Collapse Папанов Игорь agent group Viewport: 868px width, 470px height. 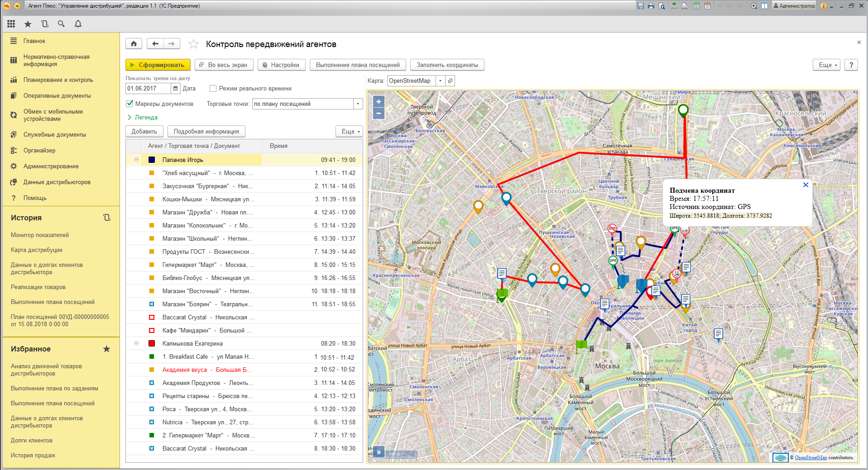136,160
